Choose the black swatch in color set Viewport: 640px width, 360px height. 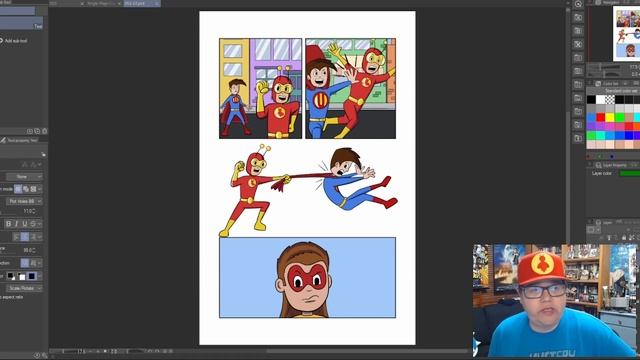[591, 99]
